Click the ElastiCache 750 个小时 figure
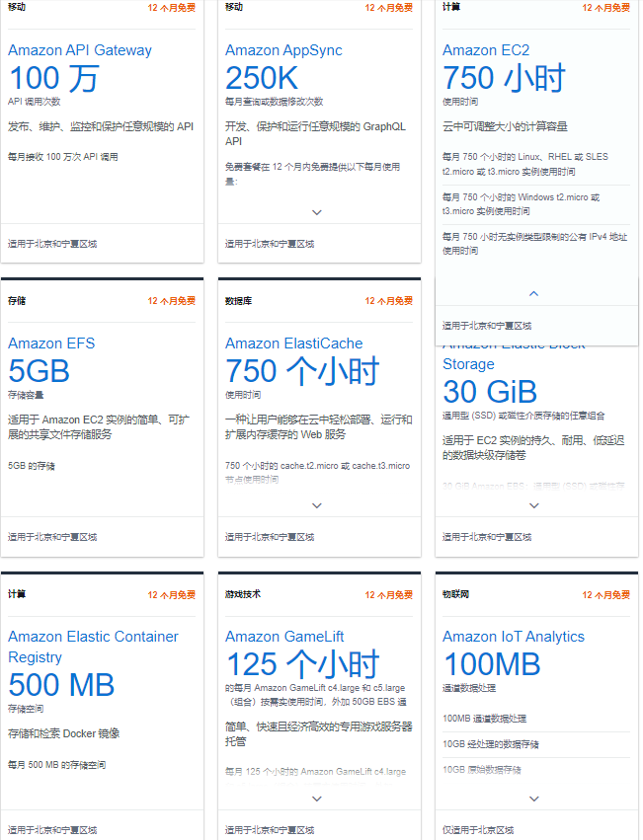The image size is (643, 840). [302, 371]
